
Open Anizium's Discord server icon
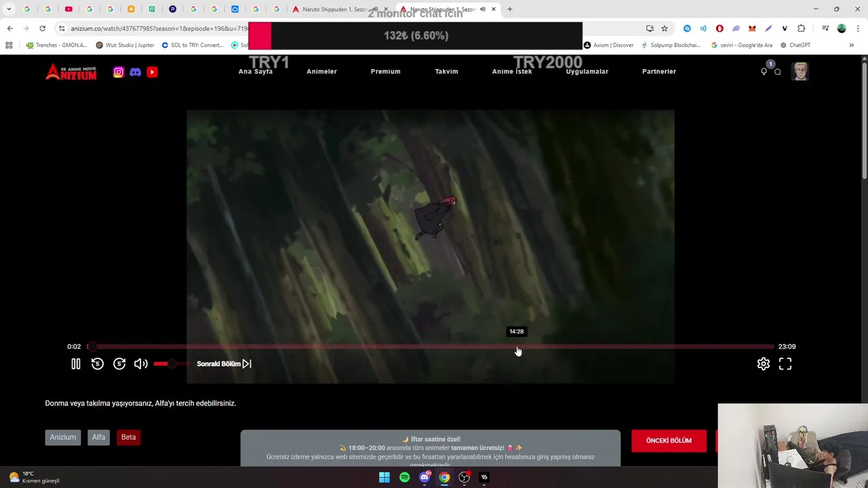tap(136, 72)
